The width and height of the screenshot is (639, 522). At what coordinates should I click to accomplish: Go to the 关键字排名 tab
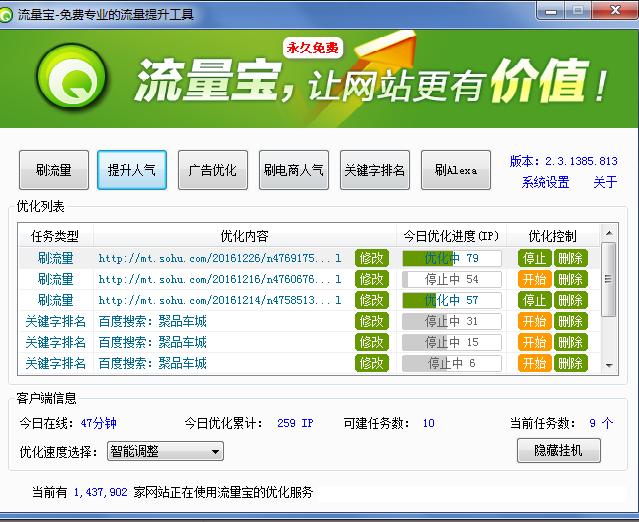pyautogui.click(x=375, y=170)
